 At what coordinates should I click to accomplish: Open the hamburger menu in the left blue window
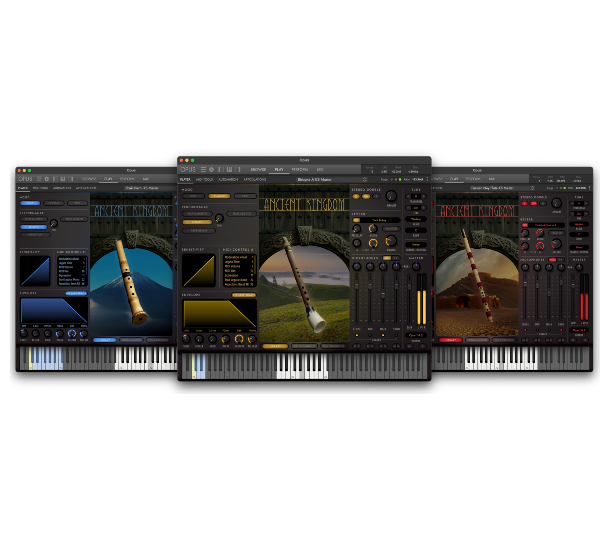[39, 179]
